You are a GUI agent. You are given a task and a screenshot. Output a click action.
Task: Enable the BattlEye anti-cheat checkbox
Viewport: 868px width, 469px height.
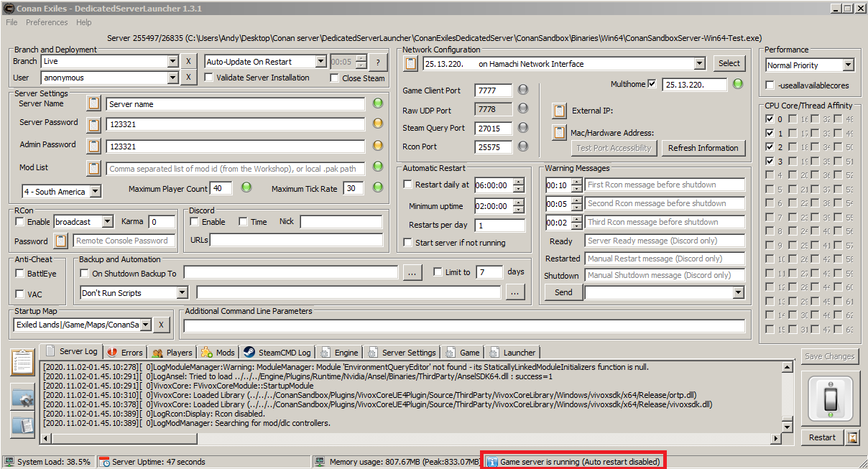pos(20,274)
